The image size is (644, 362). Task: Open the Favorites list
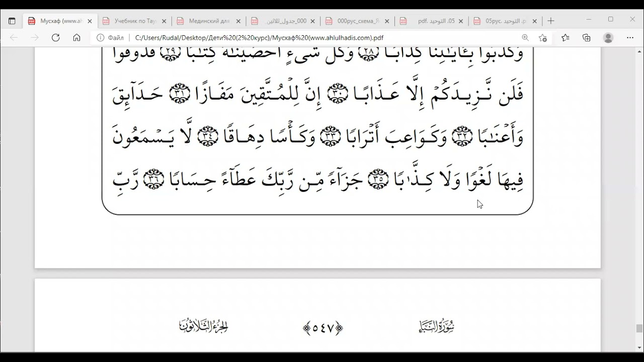(566, 38)
